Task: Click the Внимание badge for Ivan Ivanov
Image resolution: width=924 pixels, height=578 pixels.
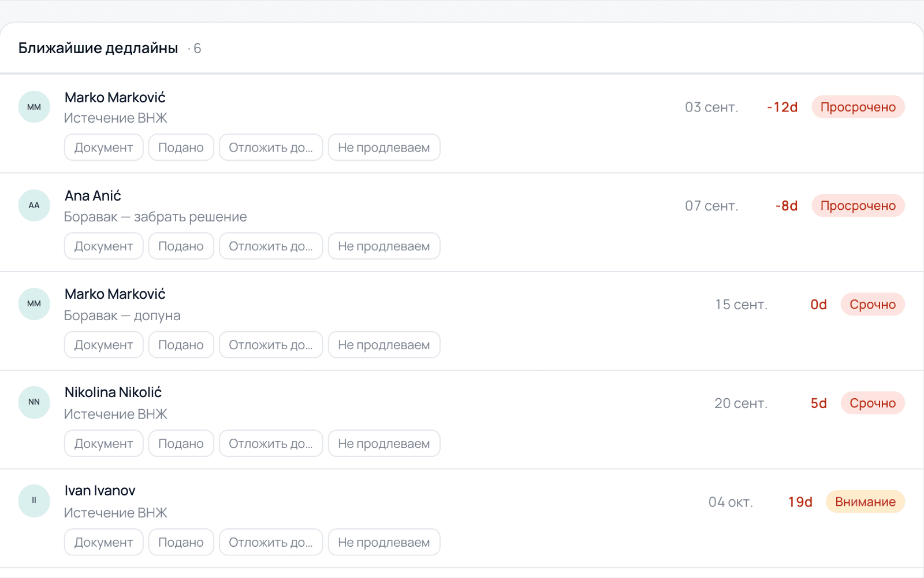Action: click(865, 502)
